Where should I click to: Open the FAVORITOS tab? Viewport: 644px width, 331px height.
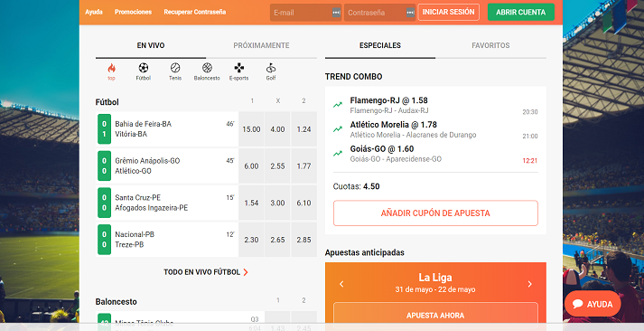pyautogui.click(x=490, y=45)
